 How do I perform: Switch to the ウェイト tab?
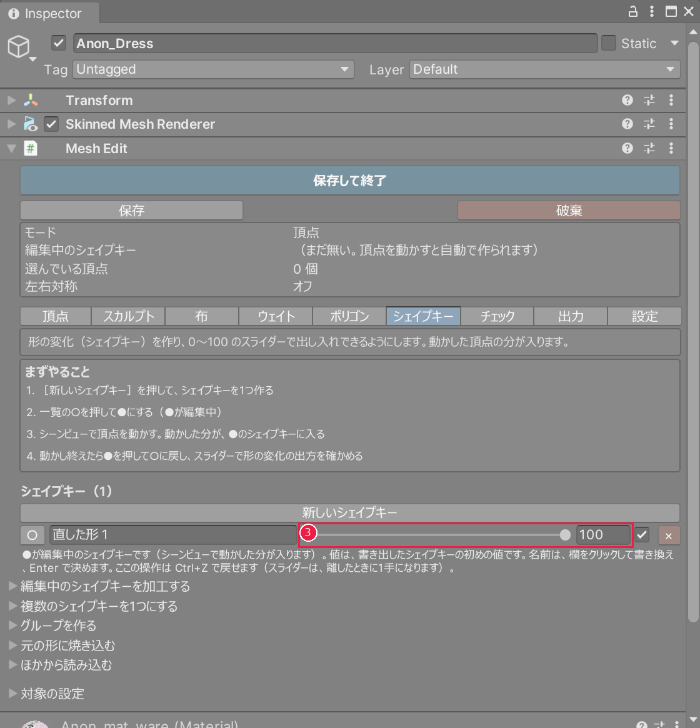276,316
